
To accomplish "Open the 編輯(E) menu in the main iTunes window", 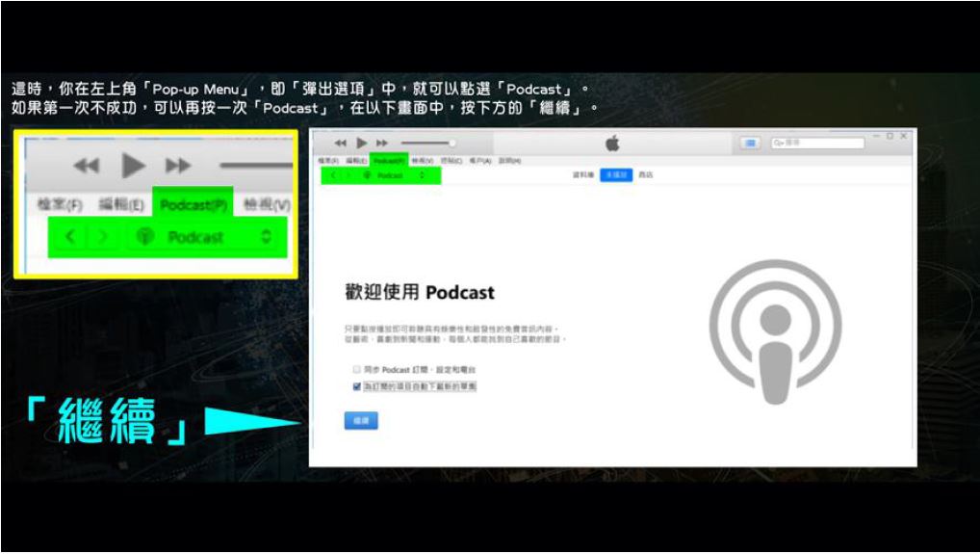I will pyautogui.click(x=356, y=161).
